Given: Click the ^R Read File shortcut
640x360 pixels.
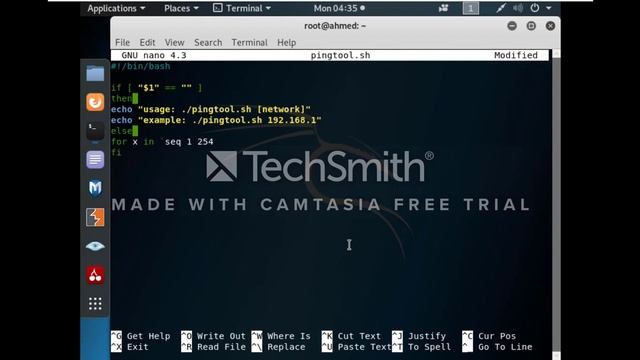Looking at the screenshot, I should tap(213, 347).
